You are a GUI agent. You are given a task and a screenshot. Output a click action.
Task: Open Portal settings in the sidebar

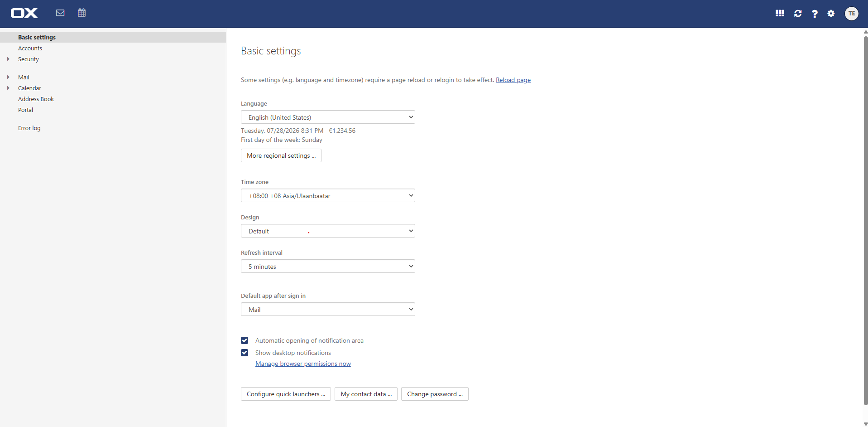113,110
